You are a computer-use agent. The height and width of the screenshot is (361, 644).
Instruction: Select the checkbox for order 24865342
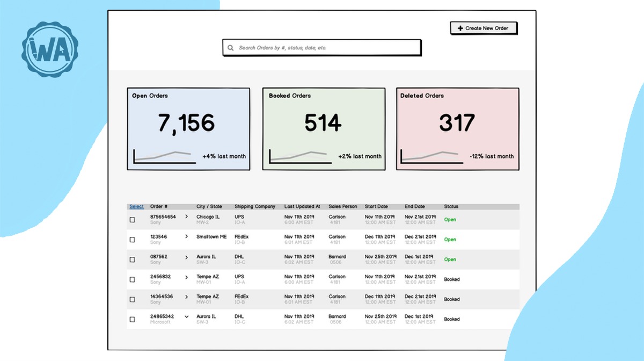click(x=132, y=319)
